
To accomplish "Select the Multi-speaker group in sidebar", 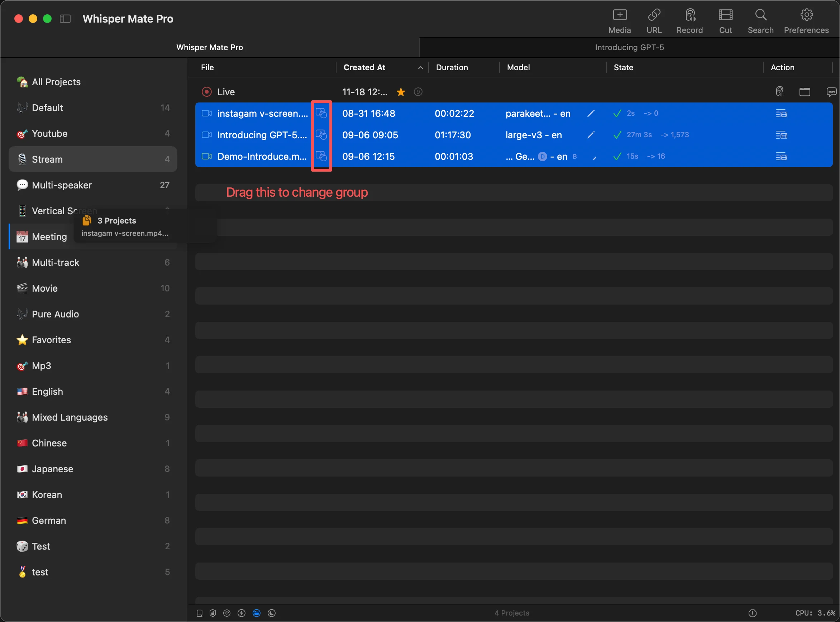I will 93,185.
